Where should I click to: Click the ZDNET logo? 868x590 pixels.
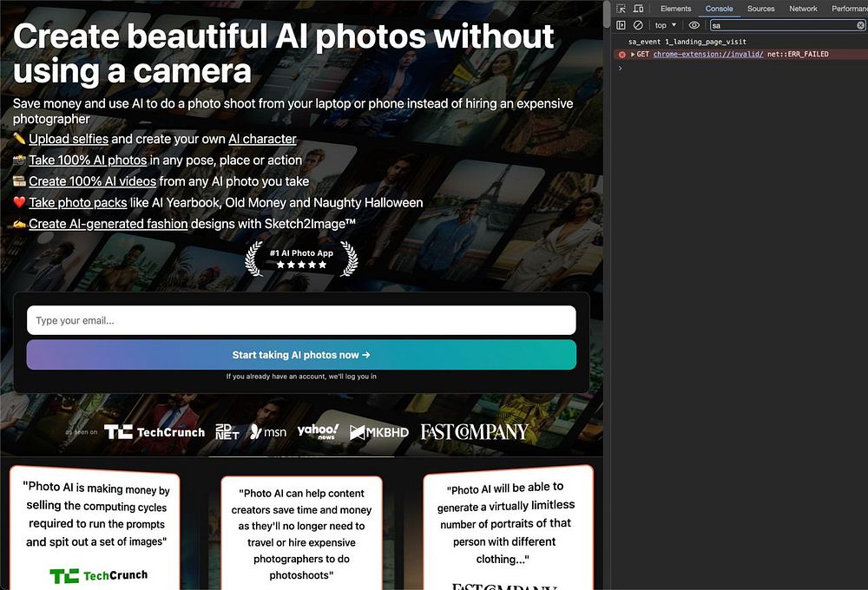coord(227,432)
